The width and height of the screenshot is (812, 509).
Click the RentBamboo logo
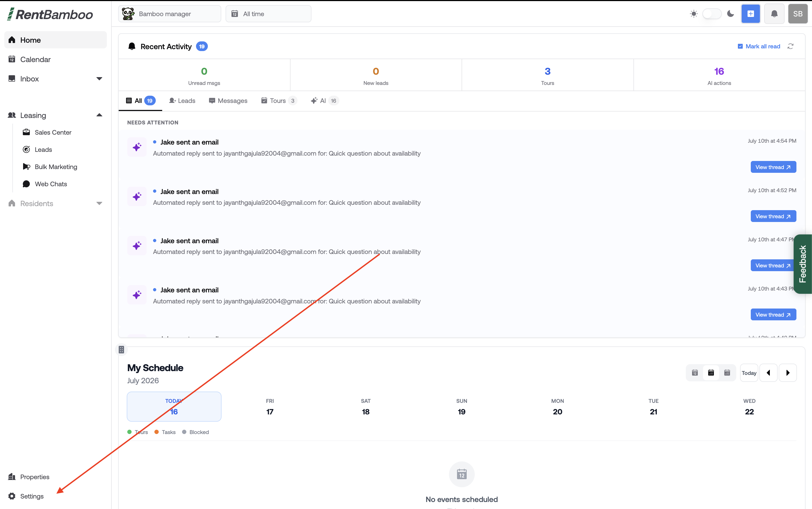tap(50, 14)
